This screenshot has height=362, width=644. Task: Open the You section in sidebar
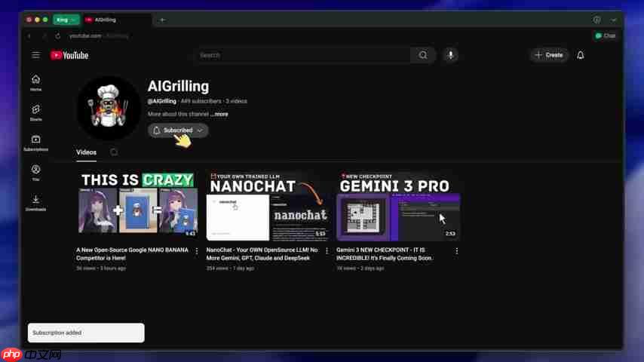[x=35, y=173]
